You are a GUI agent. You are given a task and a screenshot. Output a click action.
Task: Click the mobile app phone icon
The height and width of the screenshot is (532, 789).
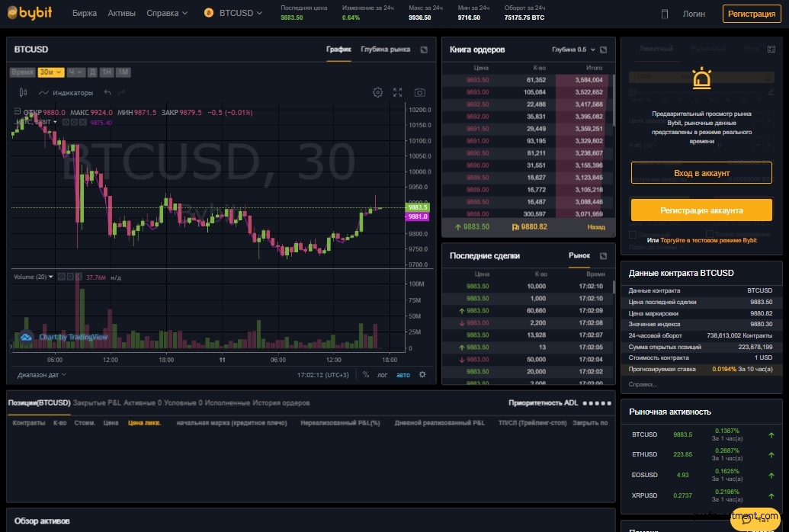(x=664, y=14)
